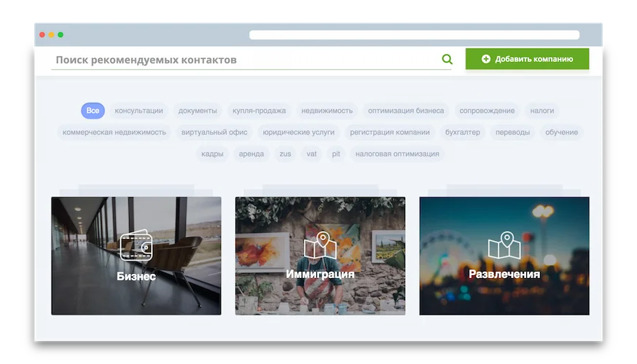Click the map pin icon on Развлечения card
637x364 pixels.
tap(504, 245)
